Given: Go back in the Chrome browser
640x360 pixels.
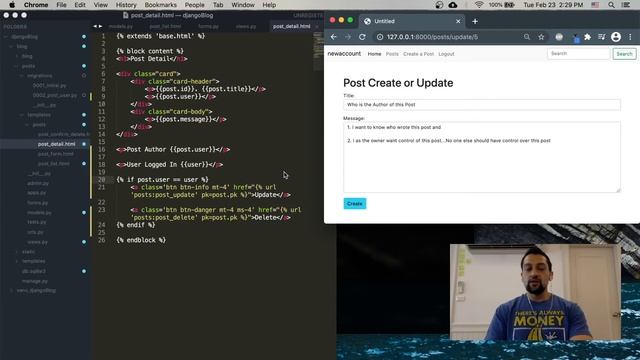Looking at the screenshot, I should (333, 37).
